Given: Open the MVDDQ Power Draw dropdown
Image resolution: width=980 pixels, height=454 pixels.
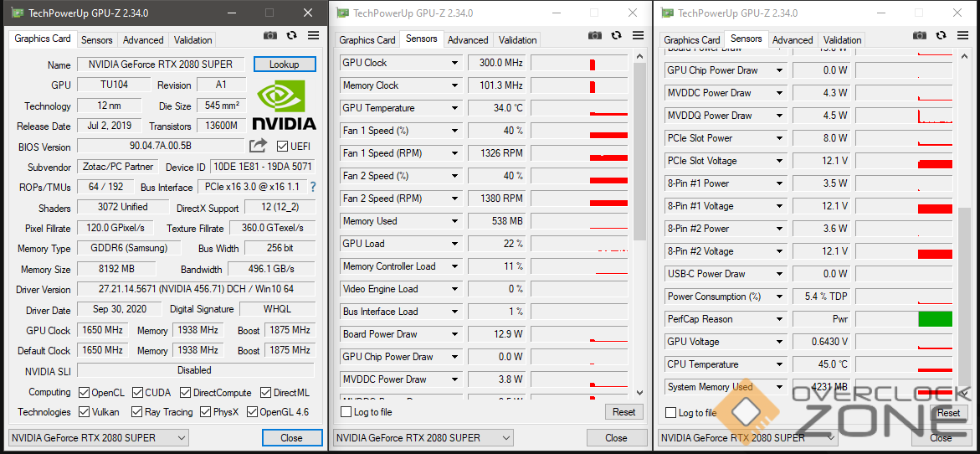Looking at the screenshot, I should click(779, 116).
